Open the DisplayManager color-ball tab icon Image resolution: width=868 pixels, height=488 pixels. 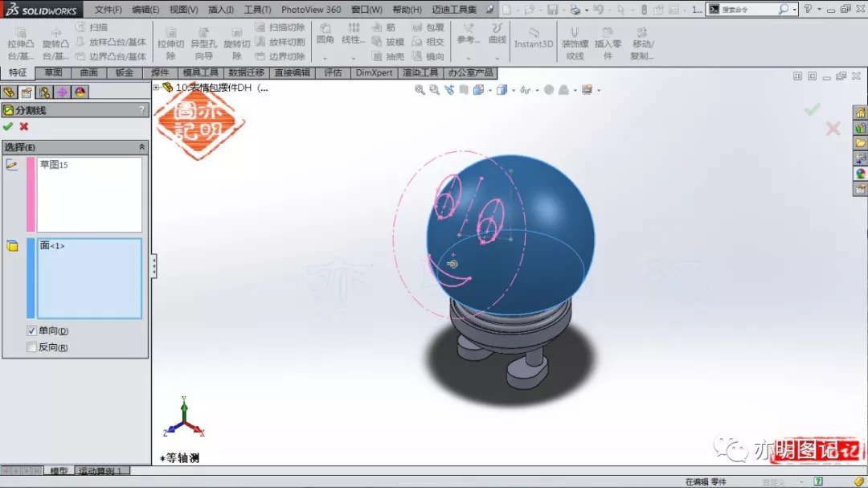click(80, 92)
